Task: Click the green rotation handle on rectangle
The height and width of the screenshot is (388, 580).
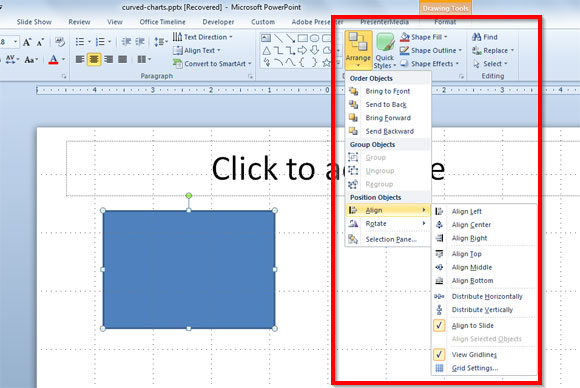Action: click(x=189, y=195)
